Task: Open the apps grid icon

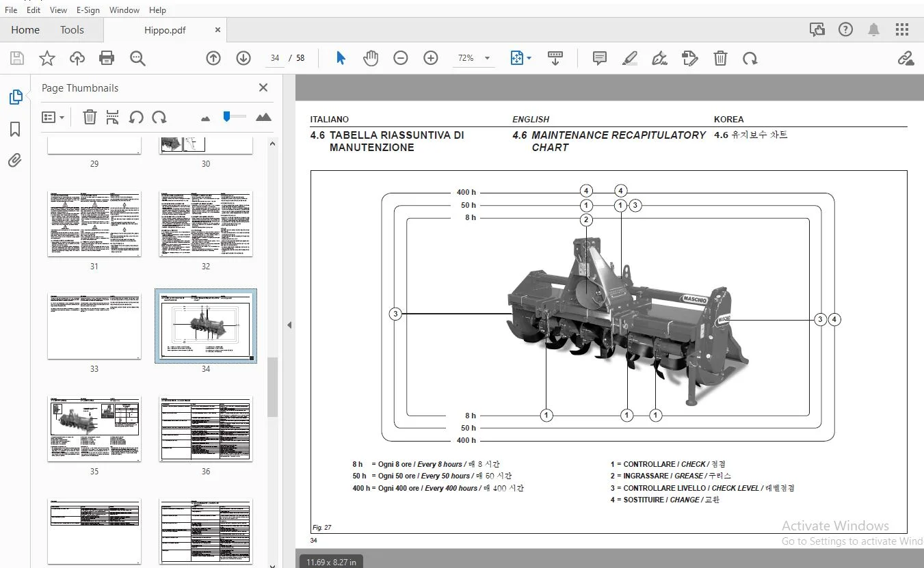Action: click(x=902, y=29)
